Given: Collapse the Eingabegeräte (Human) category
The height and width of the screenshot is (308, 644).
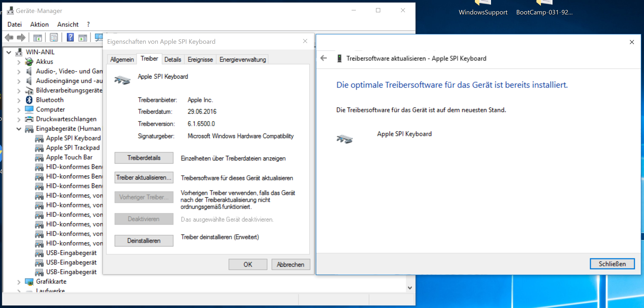Looking at the screenshot, I should click(19, 129).
